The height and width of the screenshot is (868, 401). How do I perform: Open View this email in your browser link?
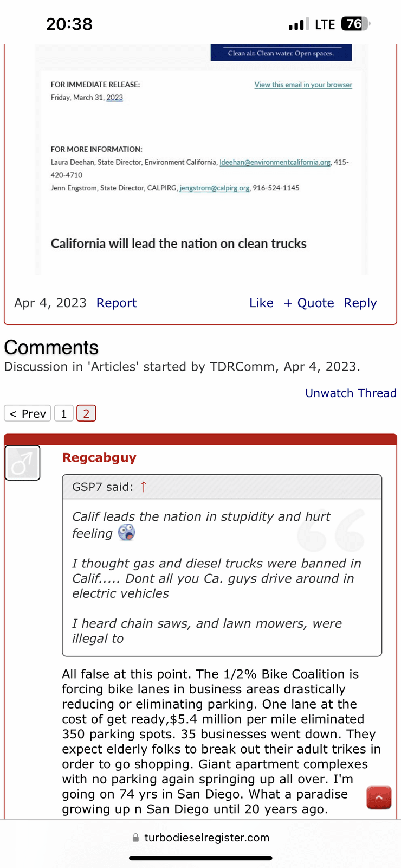point(303,85)
